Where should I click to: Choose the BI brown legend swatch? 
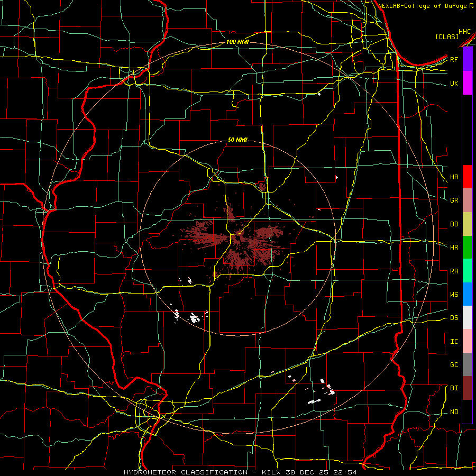(x=467, y=388)
